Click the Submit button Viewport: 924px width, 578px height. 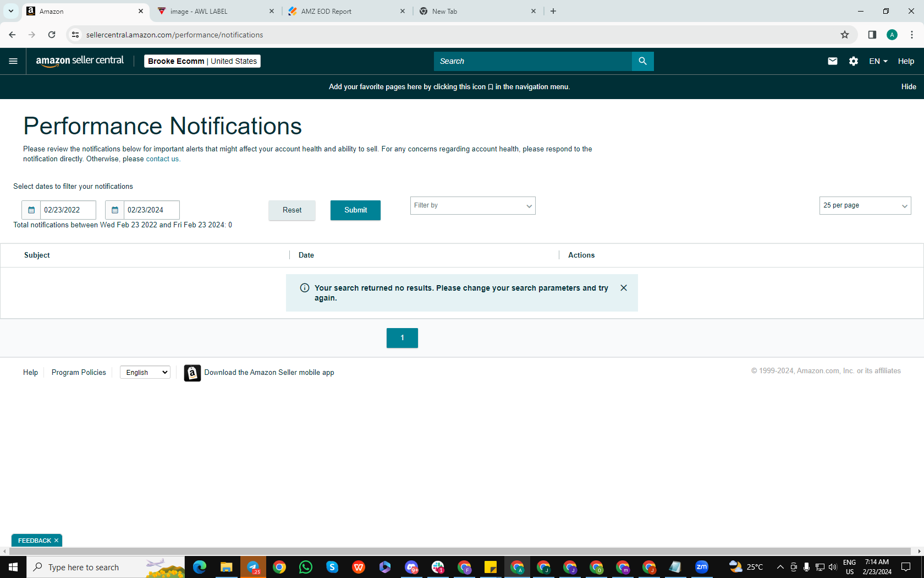(x=355, y=210)
